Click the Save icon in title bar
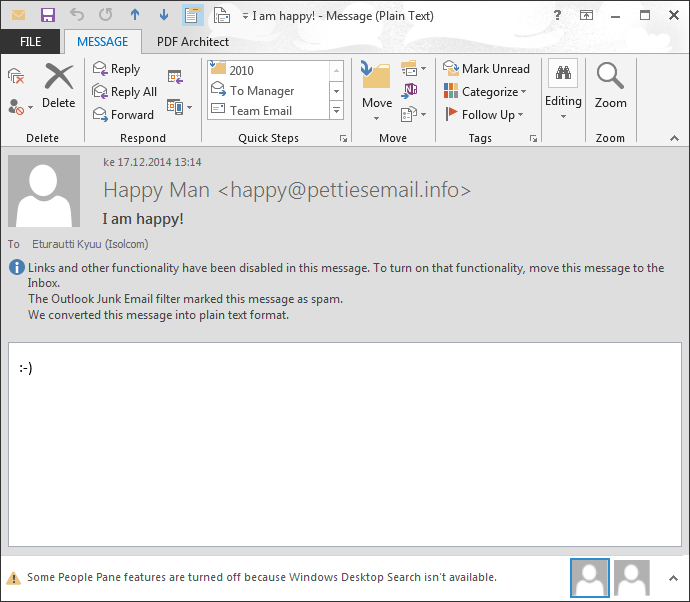The width and height of the screenshot is (690, 602). click(x=47, y=15)
